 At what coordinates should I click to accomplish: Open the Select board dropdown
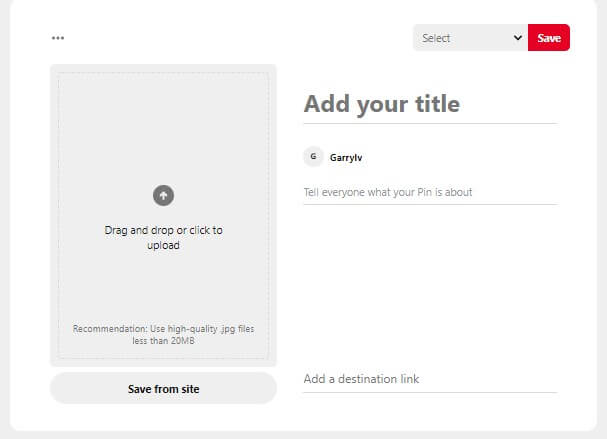(x=470, y=38)
